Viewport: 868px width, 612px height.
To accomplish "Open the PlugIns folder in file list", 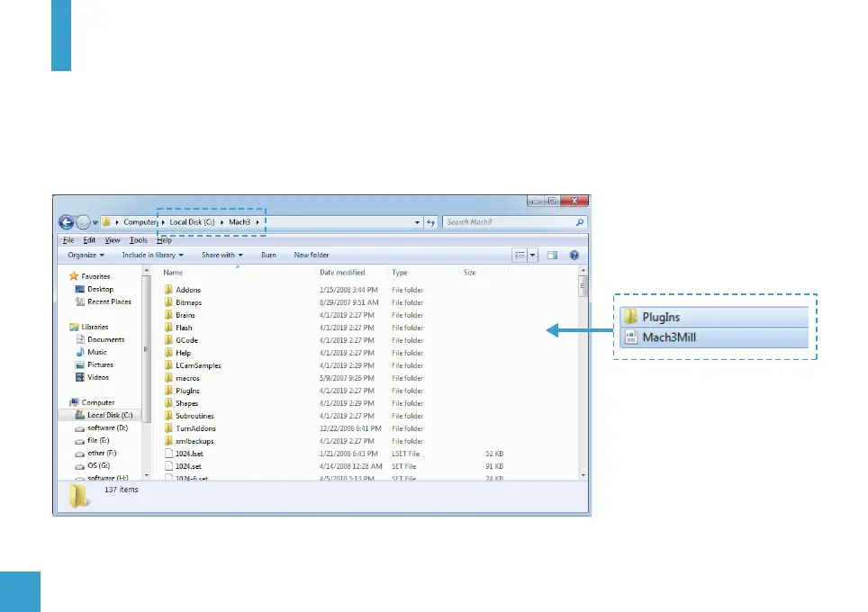I will coord(187,391).
